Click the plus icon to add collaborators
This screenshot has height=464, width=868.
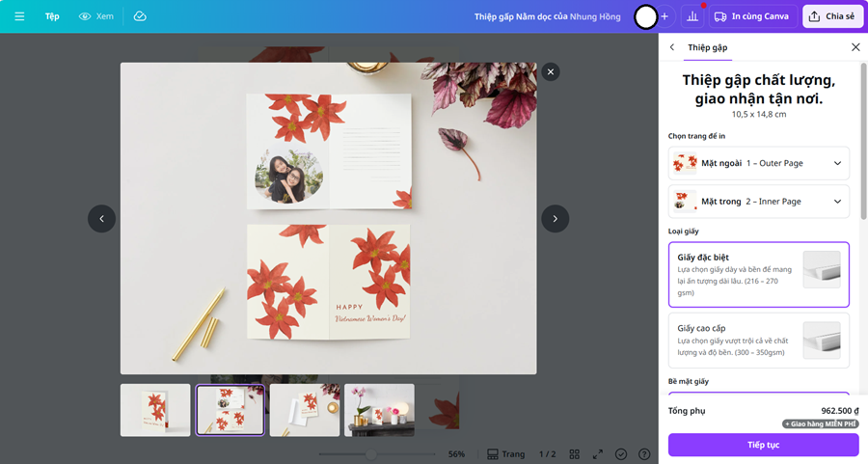click(665, 16)
